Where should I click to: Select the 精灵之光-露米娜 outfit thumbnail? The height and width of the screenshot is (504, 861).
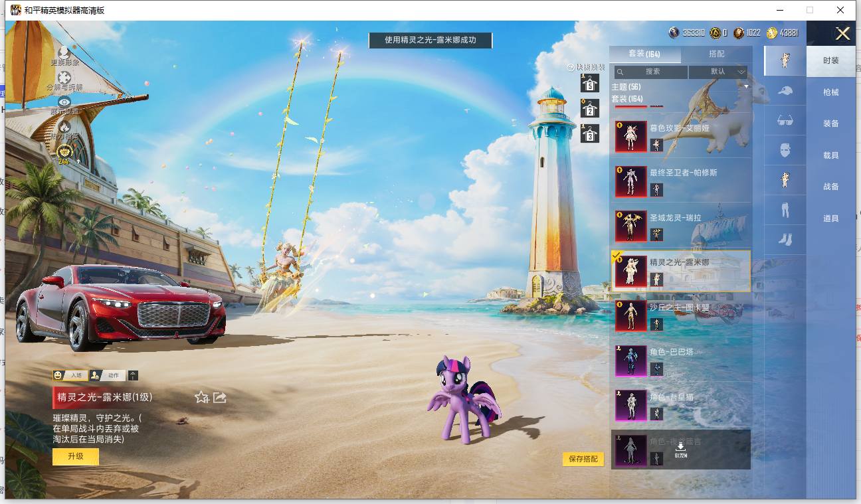tap(630, 272)
